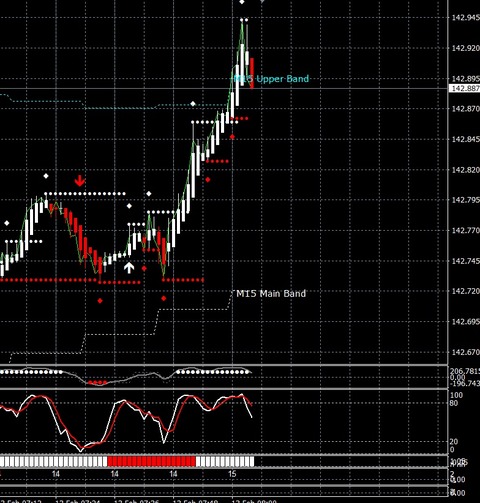Viewport: 480px width, 503px height.
Task: Click the 142.695 price axis label
Action: click(465, 322)
